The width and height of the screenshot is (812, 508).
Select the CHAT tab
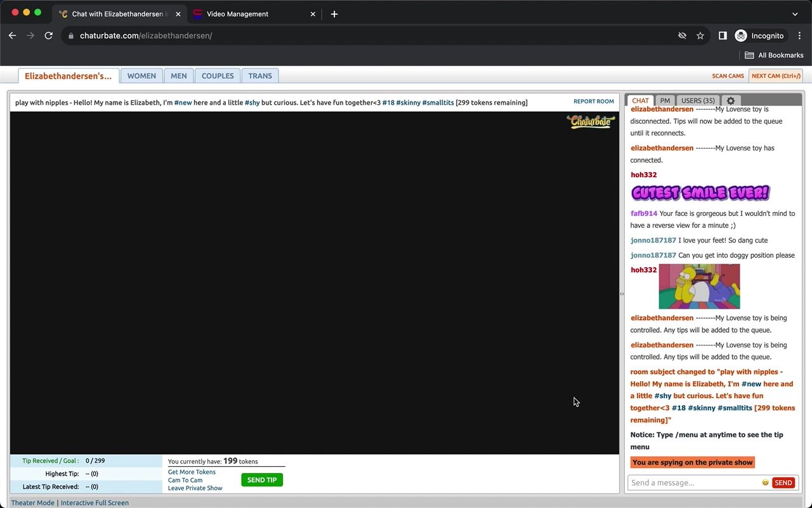pyautogui.click(x=640, y=100)
